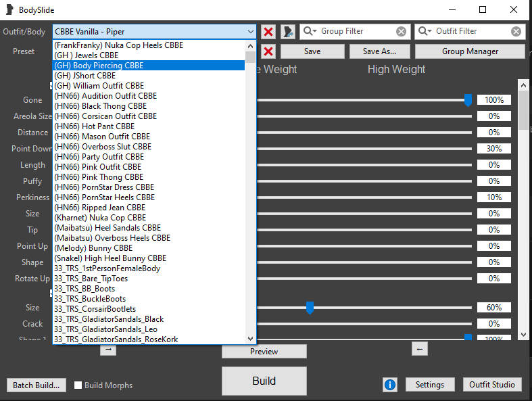Click into the Group Filter input
The image size is (532, 401).
point(356,31)
